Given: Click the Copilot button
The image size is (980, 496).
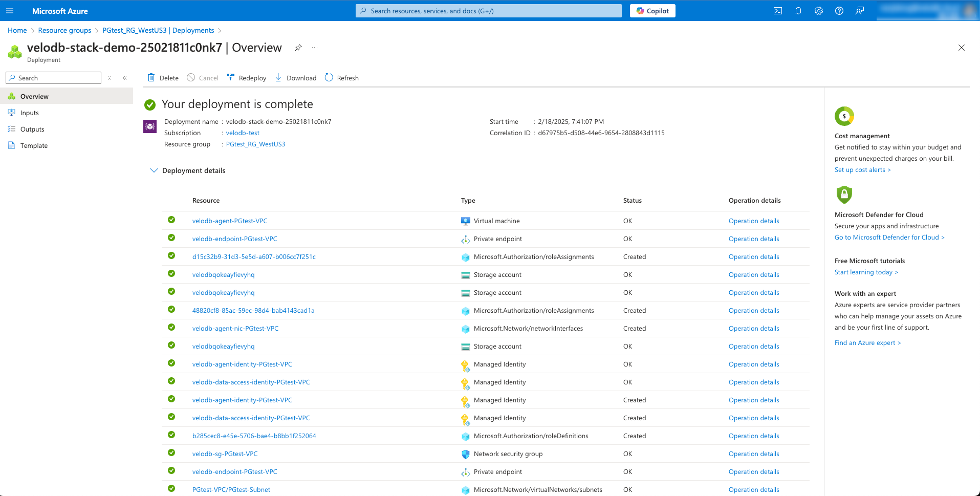Looking at the screenshot, I should [x=652, y=11].
